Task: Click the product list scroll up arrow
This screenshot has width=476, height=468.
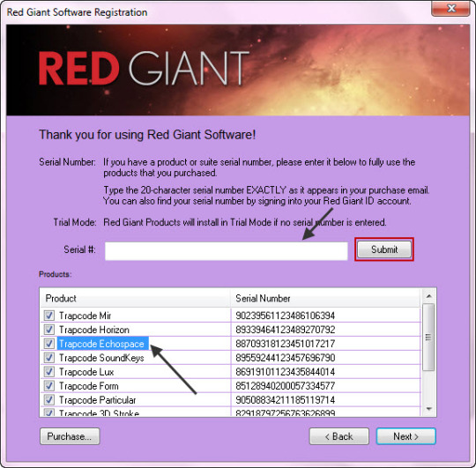Action: coord(429,296)
